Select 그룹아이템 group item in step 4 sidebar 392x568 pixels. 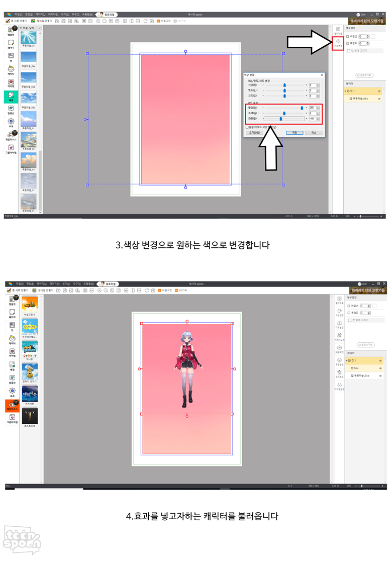point(12,419)
